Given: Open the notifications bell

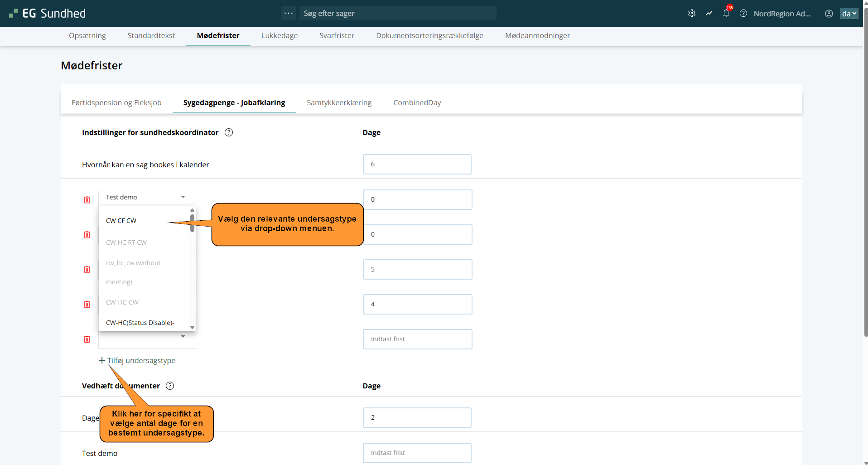Looking at the screenshot, I should [x=726, y=13].
